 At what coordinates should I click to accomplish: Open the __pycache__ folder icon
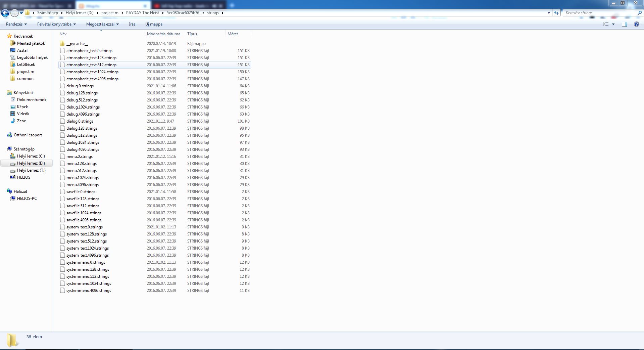[62, 44]
